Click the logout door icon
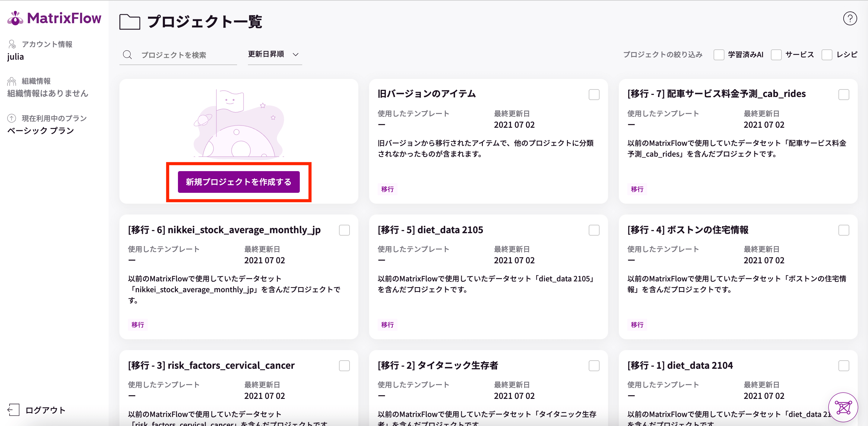This screenshot has height=426, width=868. click(x=14, y=409)
